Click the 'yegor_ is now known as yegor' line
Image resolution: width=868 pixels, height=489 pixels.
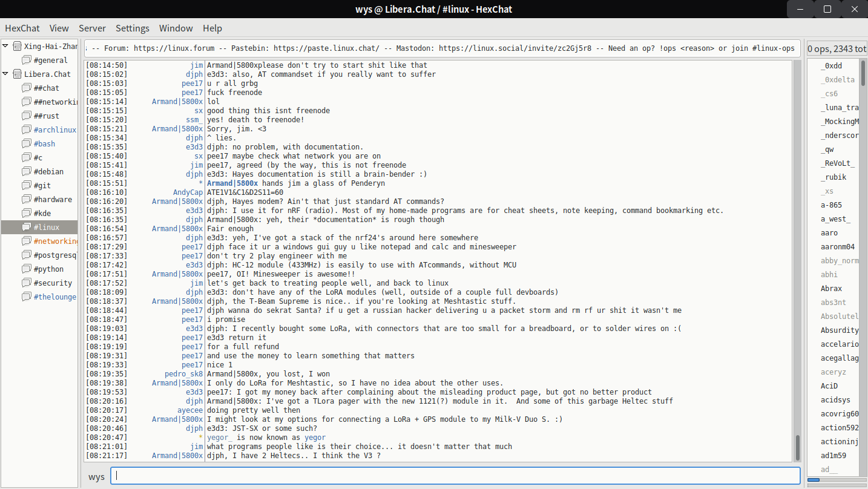click(266, 438)
